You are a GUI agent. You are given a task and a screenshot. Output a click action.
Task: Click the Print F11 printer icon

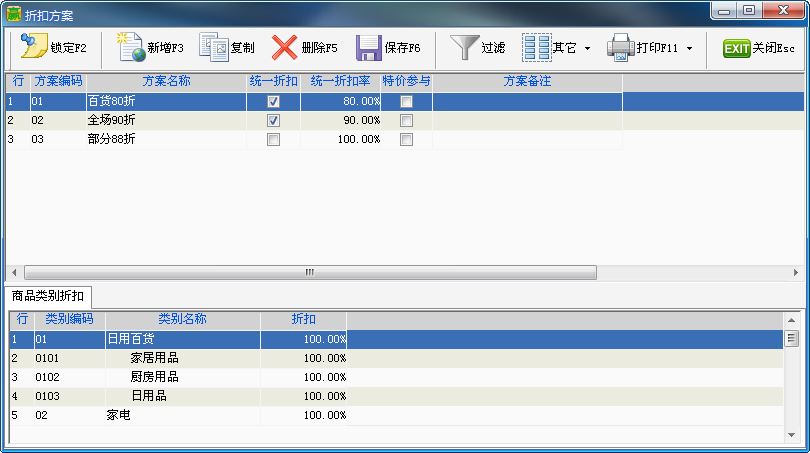[x=620, y=47]
